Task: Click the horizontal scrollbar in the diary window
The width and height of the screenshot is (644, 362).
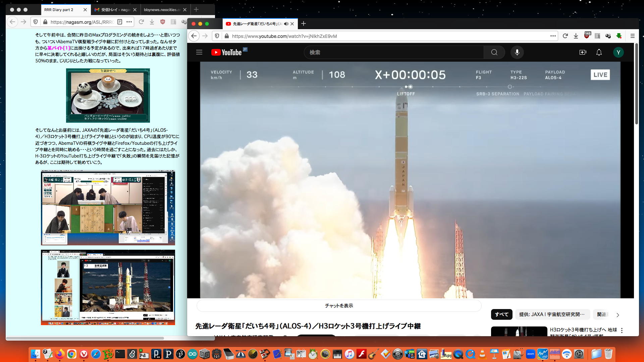Action: 86,338
